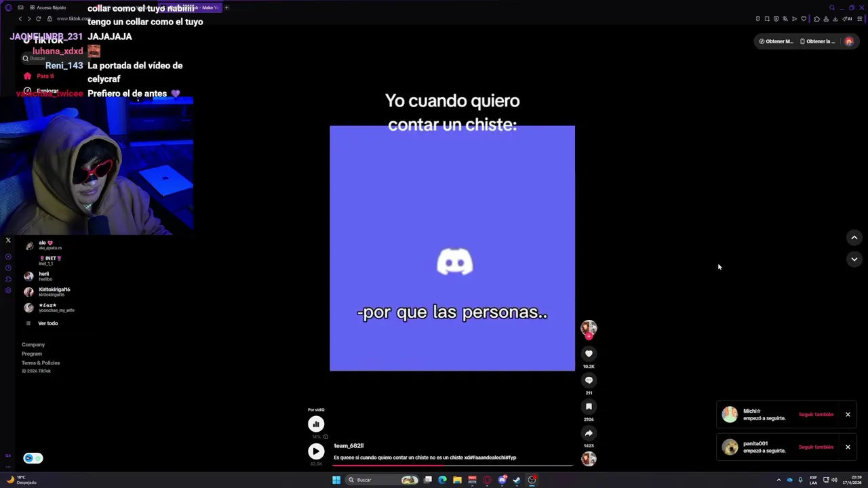868x488 pixels.
Task: Open the sound disc below the share count
Action: tap(589, 459)
